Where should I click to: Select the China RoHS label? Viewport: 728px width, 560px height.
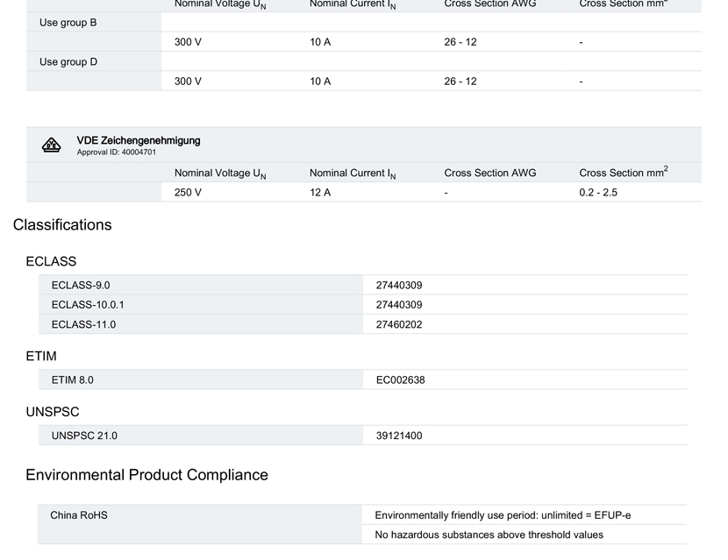pos(79,515)
